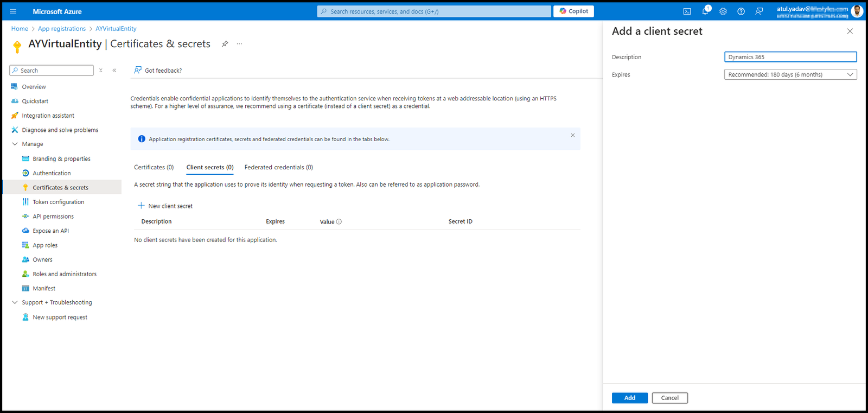Click the Cancel button
Viewport: 868px width, 413px height.
[670, 398]
